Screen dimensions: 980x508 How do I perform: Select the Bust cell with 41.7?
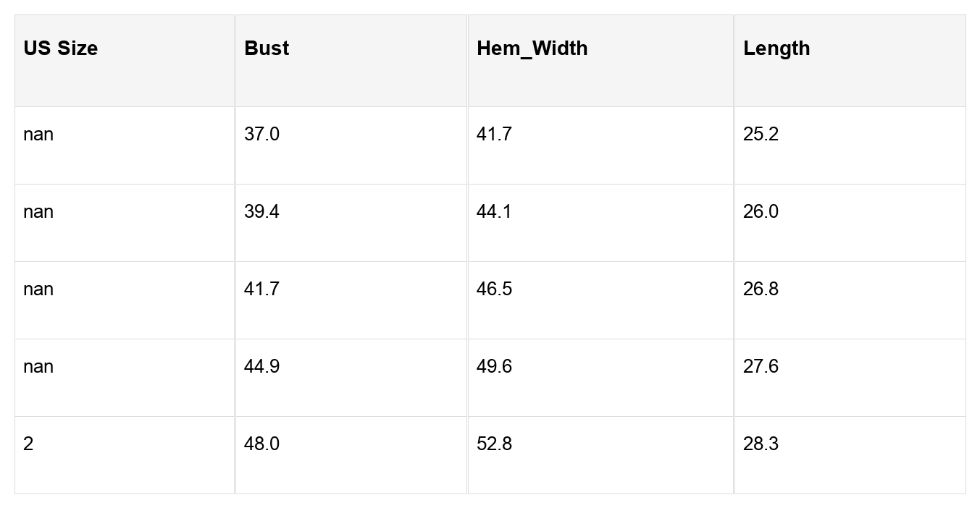point(261,289)
